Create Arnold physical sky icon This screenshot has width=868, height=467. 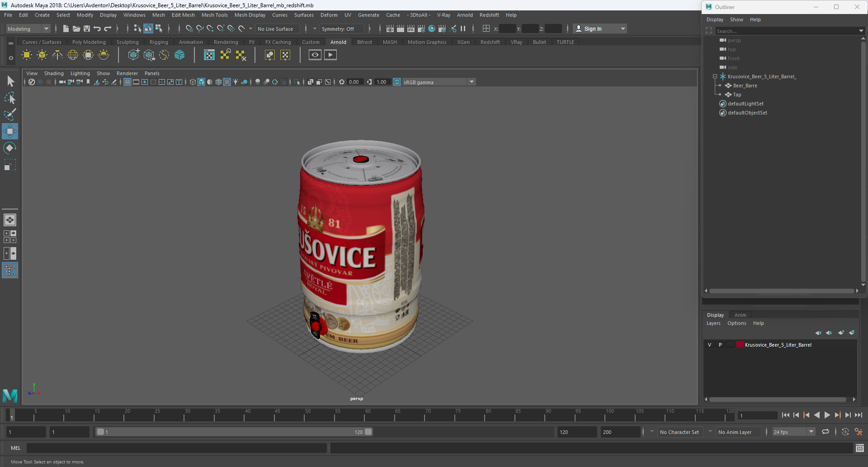click(x=104, y=55)
